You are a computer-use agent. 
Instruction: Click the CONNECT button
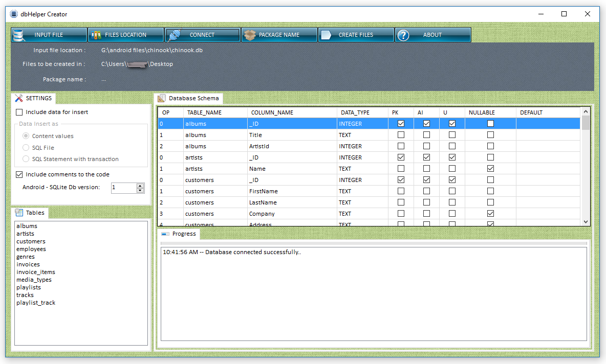click(x=203, y=35)
